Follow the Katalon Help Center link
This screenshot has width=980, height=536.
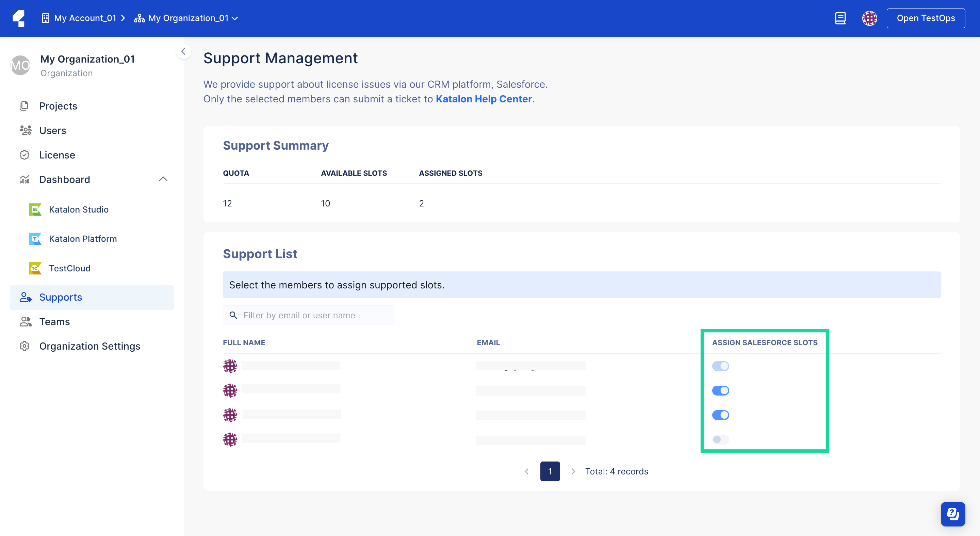pyautogui.click(x=484, y=99)
